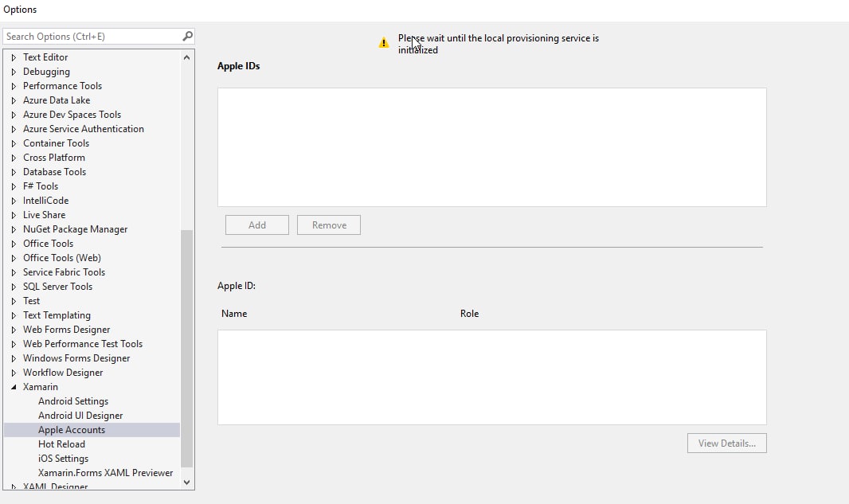Collapse the Xamarin node

tap(14, 387)
